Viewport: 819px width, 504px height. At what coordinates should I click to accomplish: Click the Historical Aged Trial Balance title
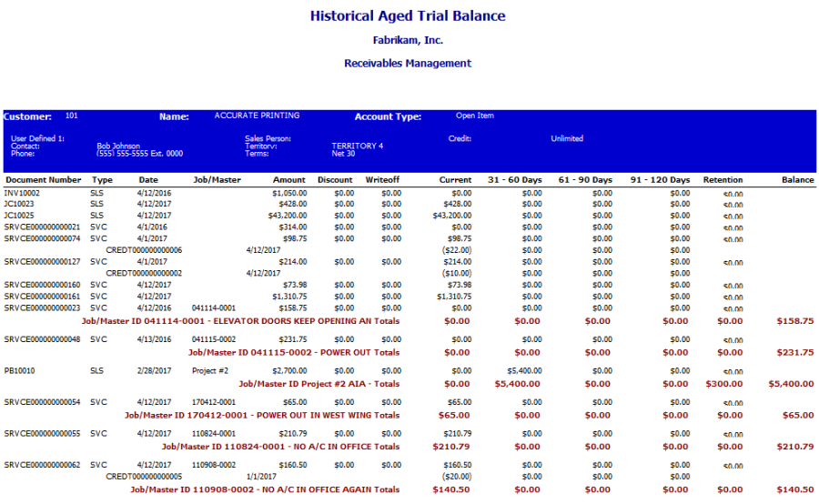407,16
